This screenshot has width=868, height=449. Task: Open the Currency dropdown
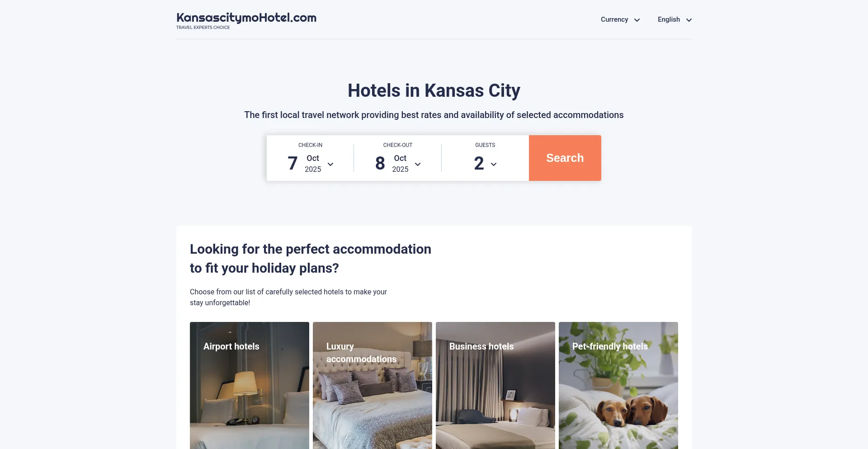click(x=620, y=19)
